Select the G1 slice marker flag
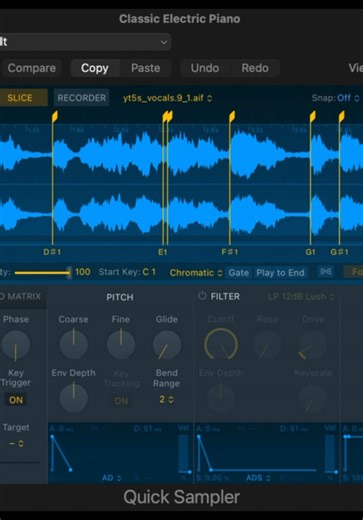The height and width of the screenshot is (520, 363). pos(312,117)
